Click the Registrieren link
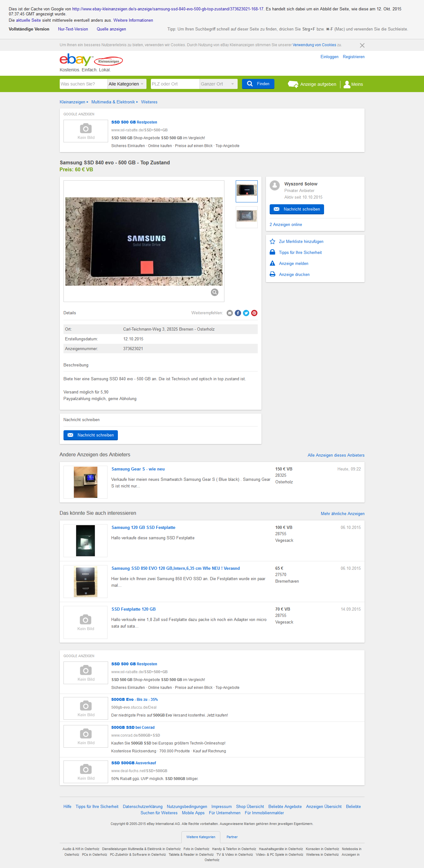The height and width of the screenshot is (868, 424). coord(354,57)
